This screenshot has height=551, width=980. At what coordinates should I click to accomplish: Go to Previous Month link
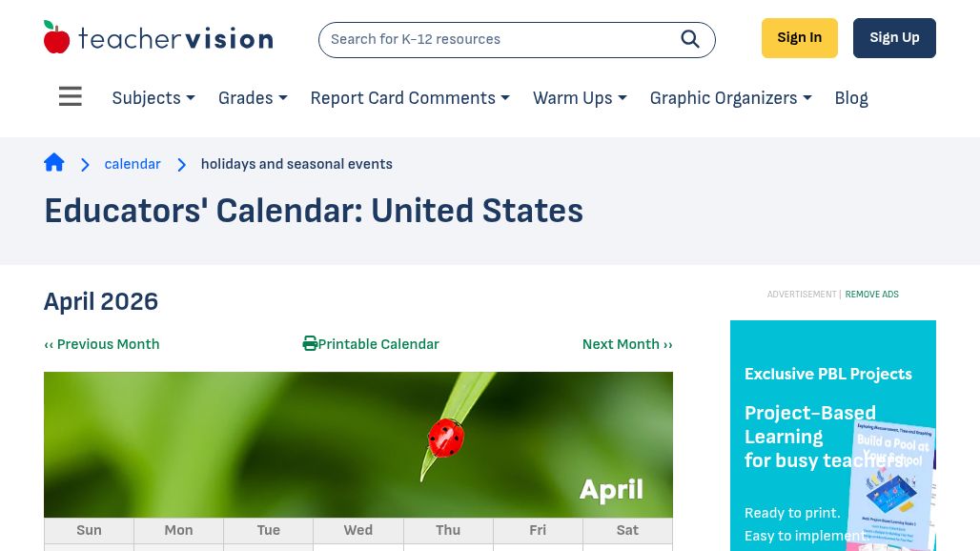click(102, 344)
